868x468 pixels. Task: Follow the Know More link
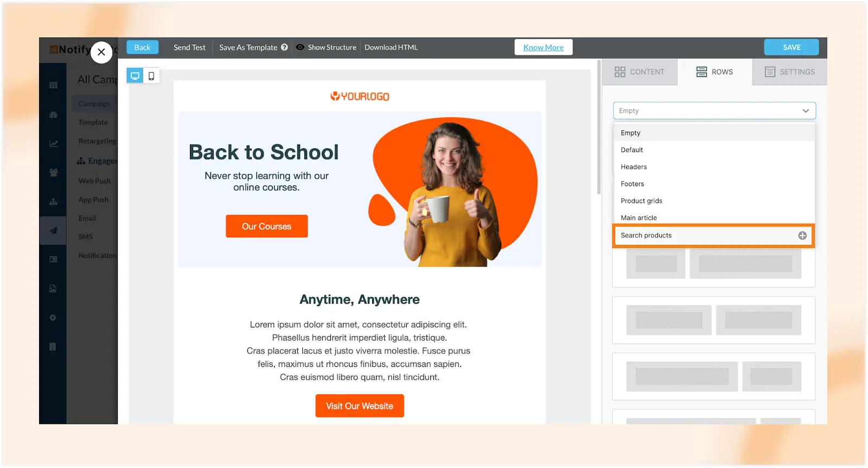(543, 47)
